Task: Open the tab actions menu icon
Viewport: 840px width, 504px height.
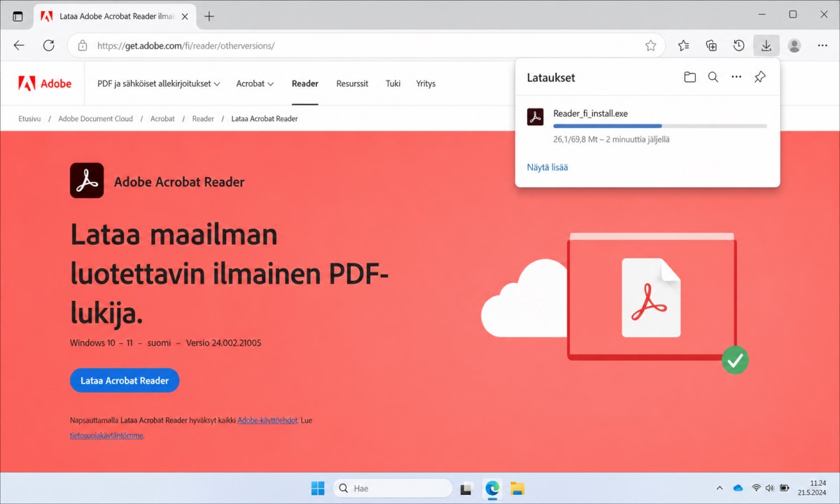Action: point(17,16)
